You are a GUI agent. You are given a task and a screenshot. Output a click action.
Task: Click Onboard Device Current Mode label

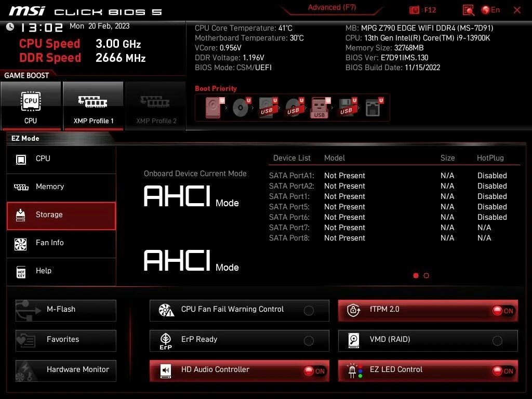195,174
